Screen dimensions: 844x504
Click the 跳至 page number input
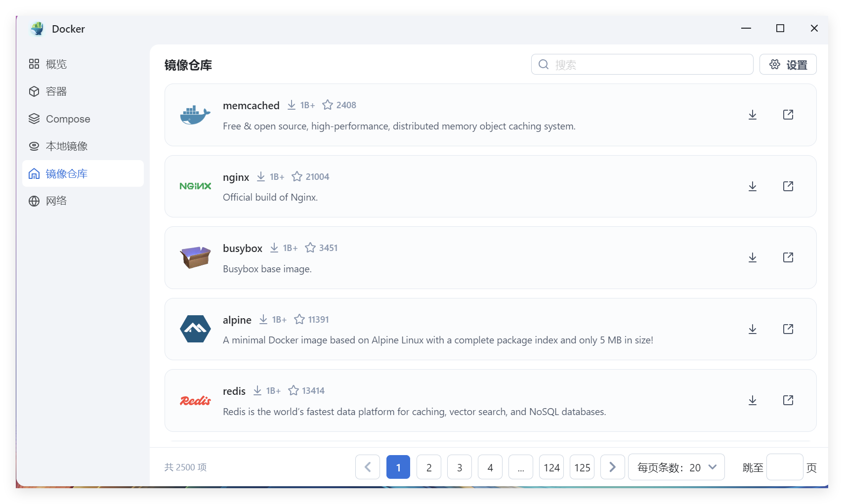pos(785,467)
